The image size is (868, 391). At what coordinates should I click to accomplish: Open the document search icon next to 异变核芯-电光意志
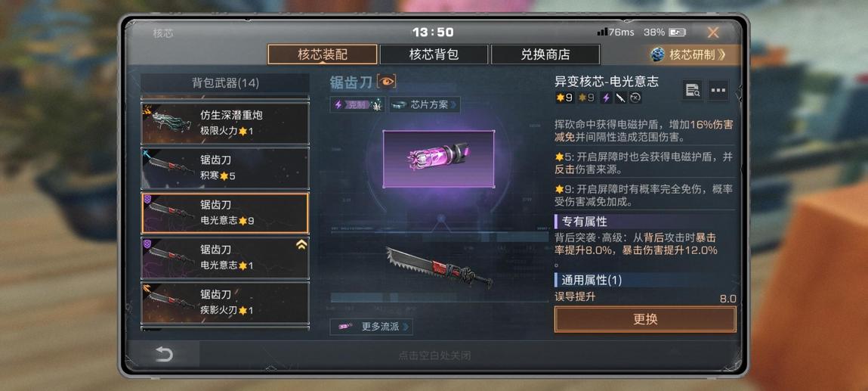[x=692, y=90]
